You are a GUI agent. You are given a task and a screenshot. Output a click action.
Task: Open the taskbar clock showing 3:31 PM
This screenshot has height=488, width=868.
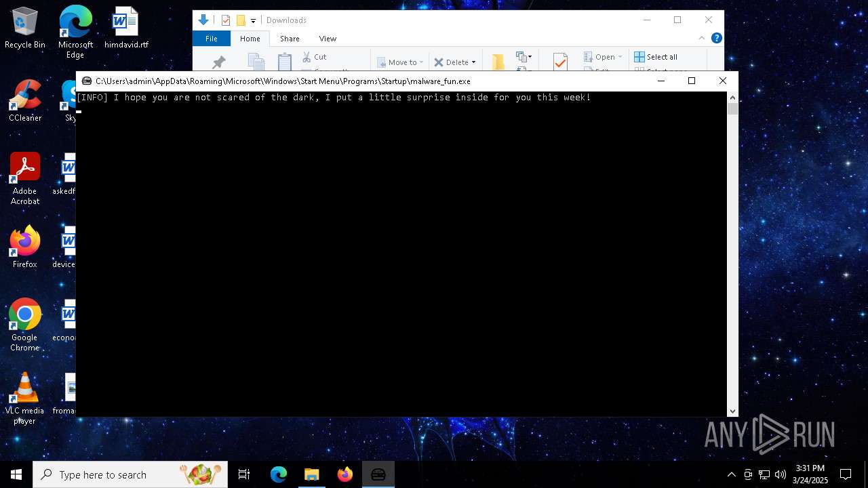(810, 474)
